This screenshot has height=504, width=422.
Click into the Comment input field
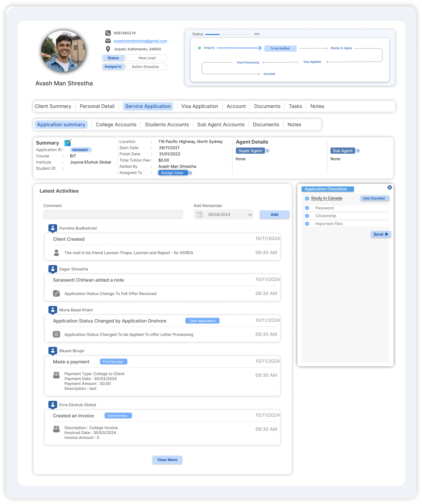(113, 215)
